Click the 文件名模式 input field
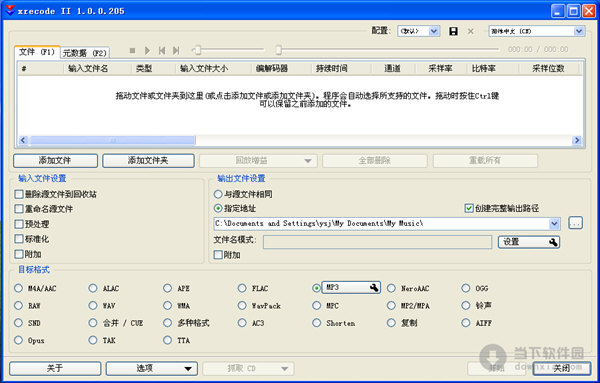Image resolution: width=600 pixels, height=383 pixels. 377,242
